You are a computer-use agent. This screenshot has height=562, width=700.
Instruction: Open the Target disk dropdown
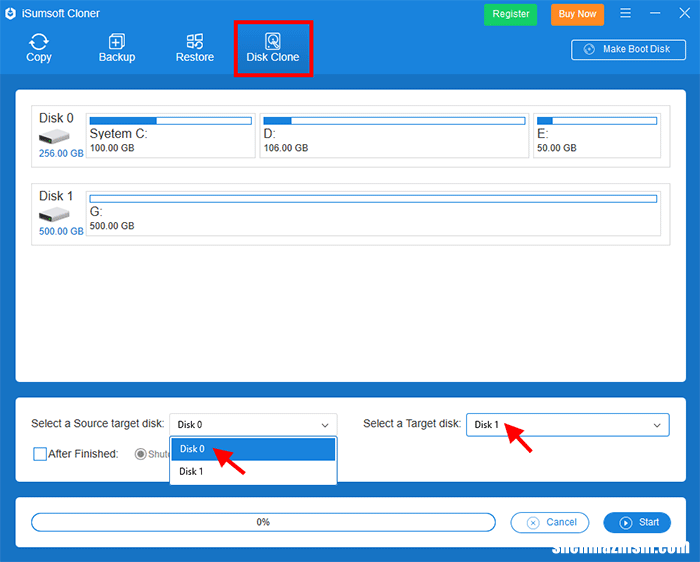pos(568,425)
